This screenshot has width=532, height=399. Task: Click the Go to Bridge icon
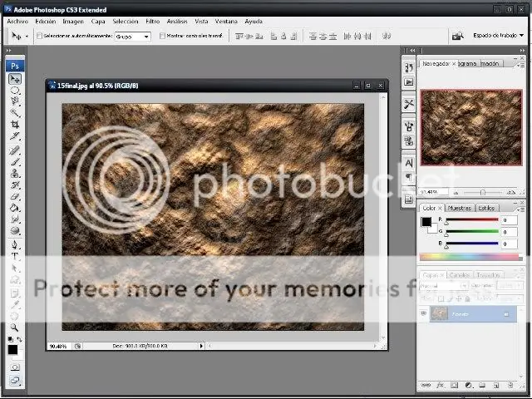(x=458, y=36)
